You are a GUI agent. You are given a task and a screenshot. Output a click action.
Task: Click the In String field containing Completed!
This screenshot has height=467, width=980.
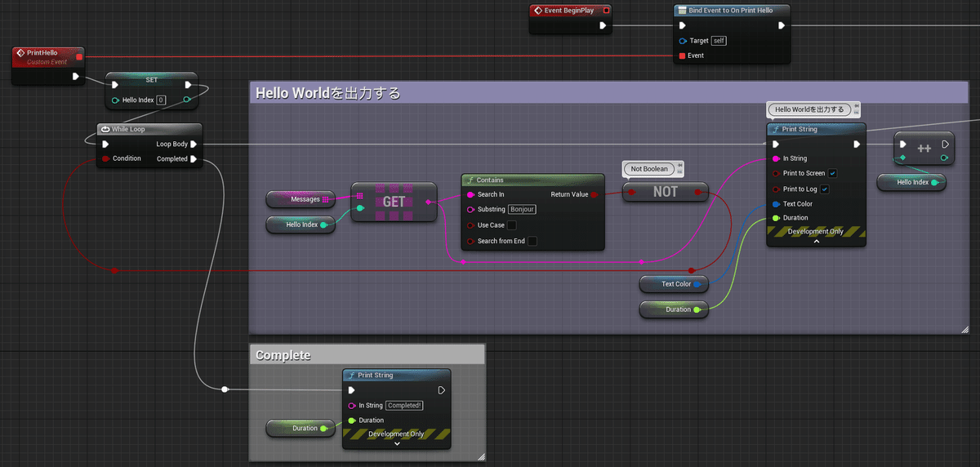404,405
